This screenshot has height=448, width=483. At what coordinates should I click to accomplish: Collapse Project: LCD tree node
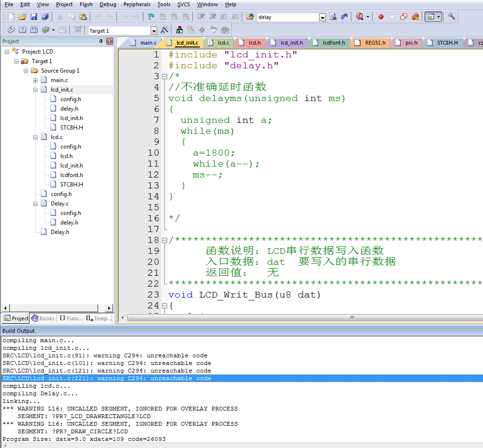click(x=7, y=52)
